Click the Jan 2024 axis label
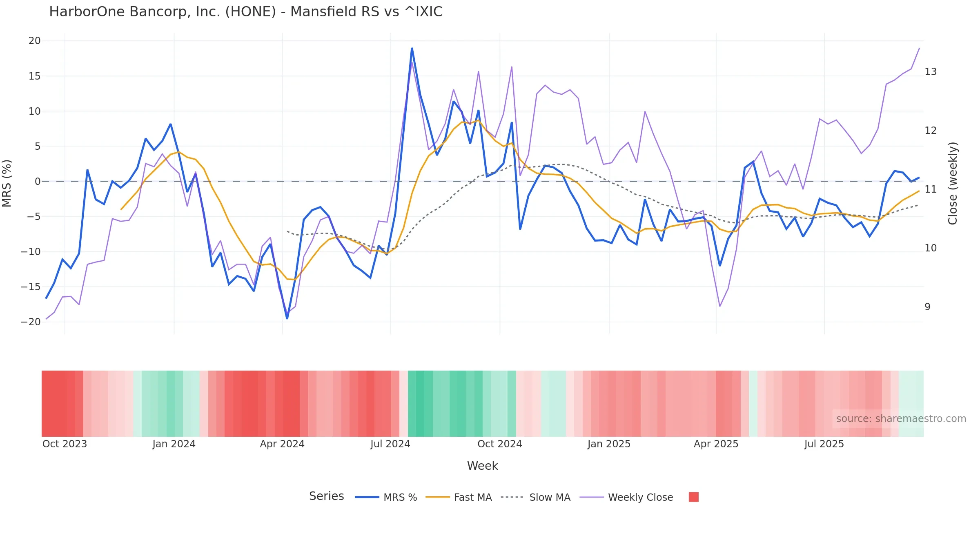980x551 pixels. pyautogui.click(x=174, y=444)
